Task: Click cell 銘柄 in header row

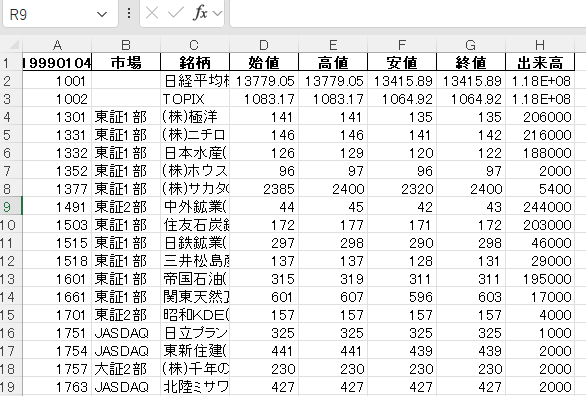Action: click(195, 62)
